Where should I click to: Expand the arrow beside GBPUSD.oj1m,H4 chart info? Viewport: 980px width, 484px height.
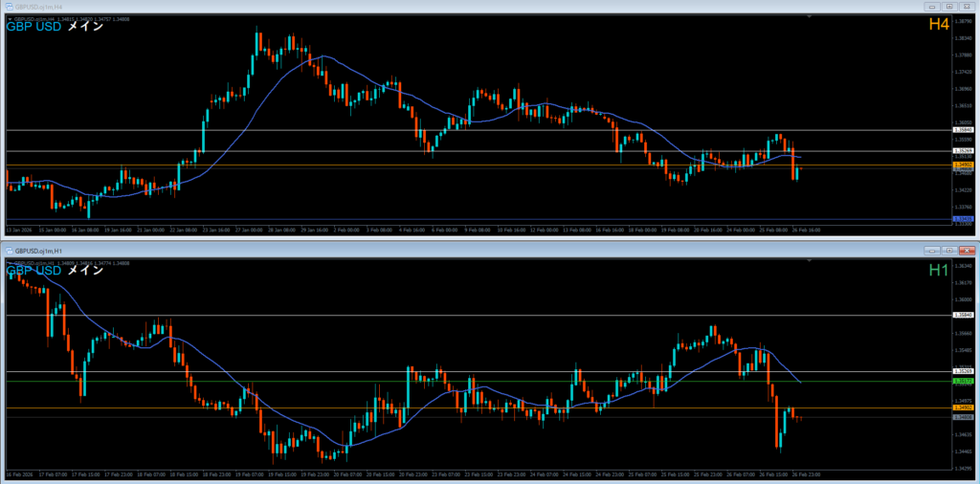coord(10,18)
